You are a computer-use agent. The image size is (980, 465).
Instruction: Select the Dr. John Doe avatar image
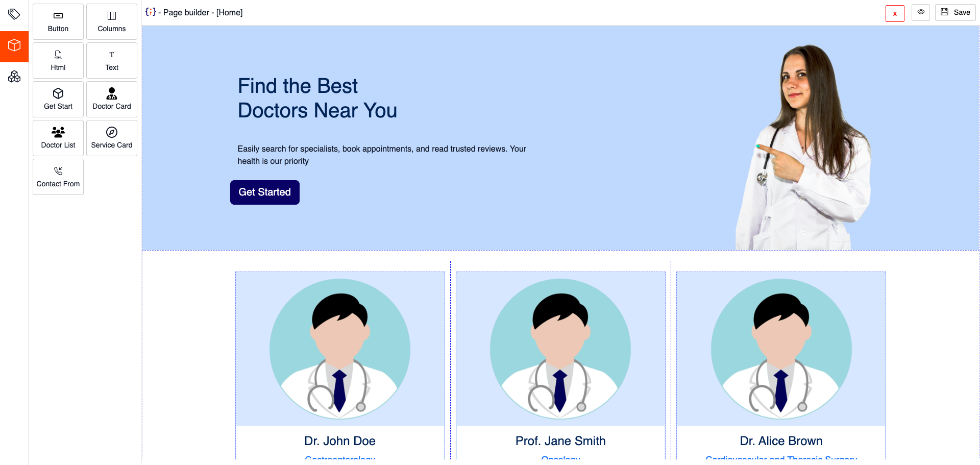tap(340, 349)
